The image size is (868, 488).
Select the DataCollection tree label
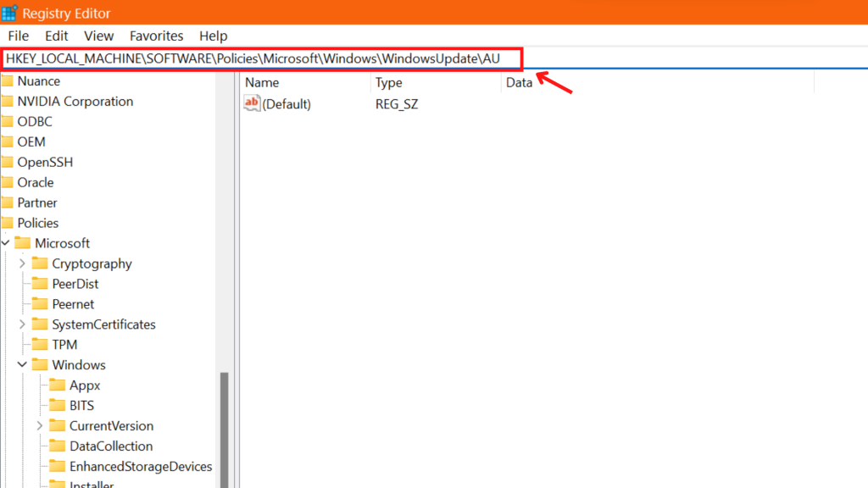[111, 446]
